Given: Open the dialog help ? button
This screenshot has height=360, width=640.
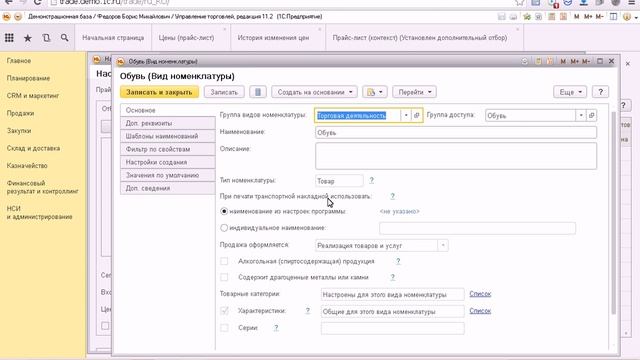Looking at the screenshot, I should click(x=600, y=92).
